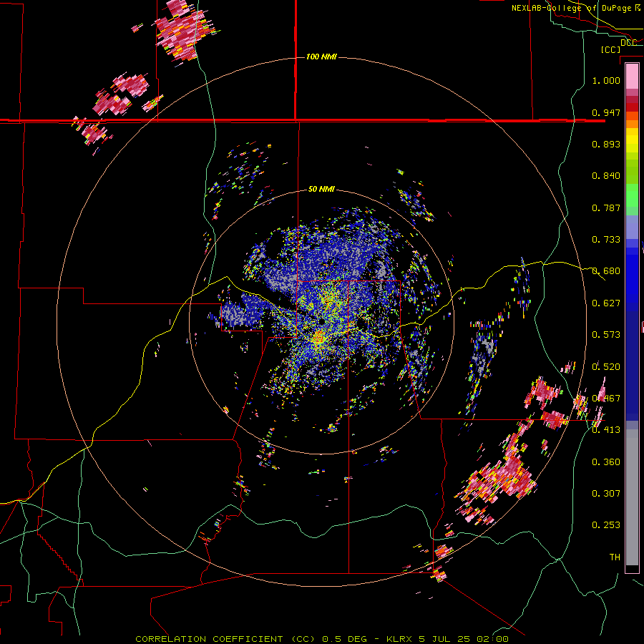Pick the gray segment of the color bar

coord(632,497)
